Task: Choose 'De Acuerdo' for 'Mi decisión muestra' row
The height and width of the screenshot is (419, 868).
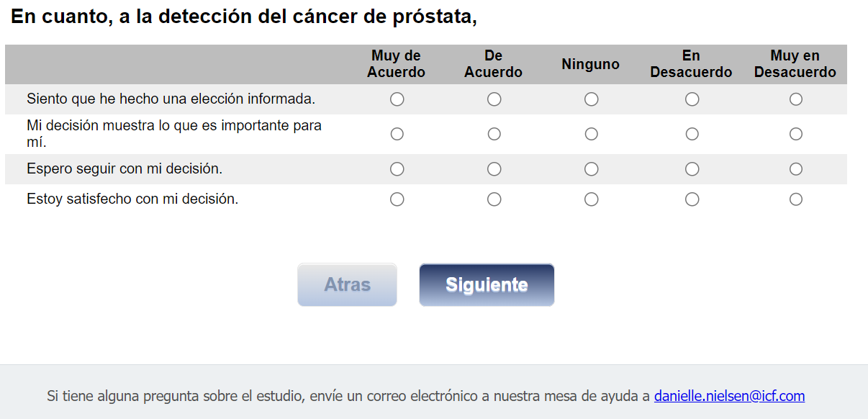Action: point(494,134)
